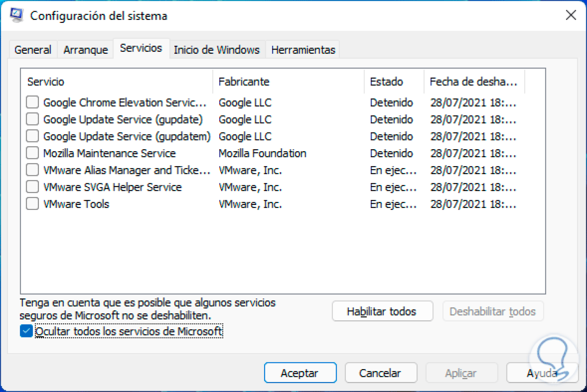Click the Configuración del sistema title bar icon
Screen dimensions: 587x392
pyautogui.click(x=16, y=15)
